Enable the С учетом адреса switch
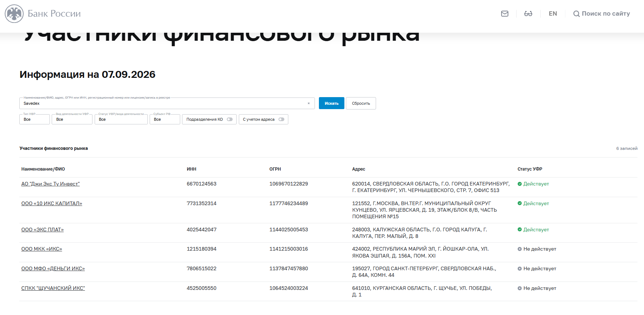Viewport: 644px width, 315px height. coord(281,119)
